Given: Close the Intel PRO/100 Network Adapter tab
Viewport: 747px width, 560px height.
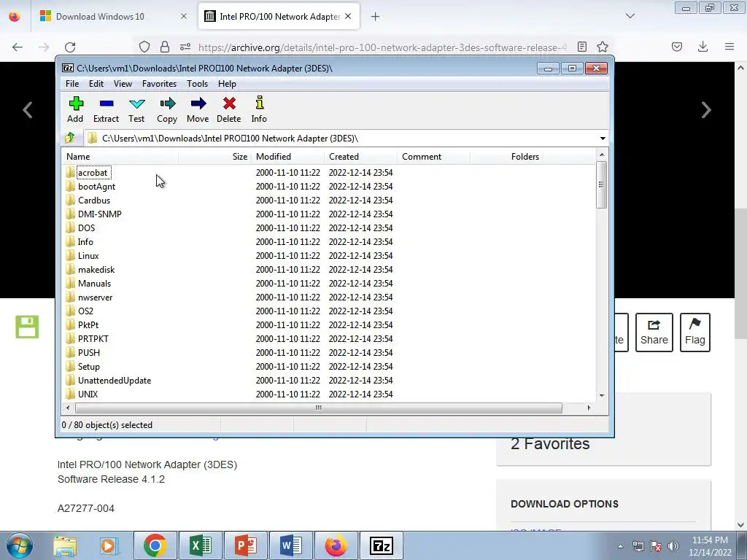Looking at the screenshot, I should pyautogui.click(x=348, y=16).
